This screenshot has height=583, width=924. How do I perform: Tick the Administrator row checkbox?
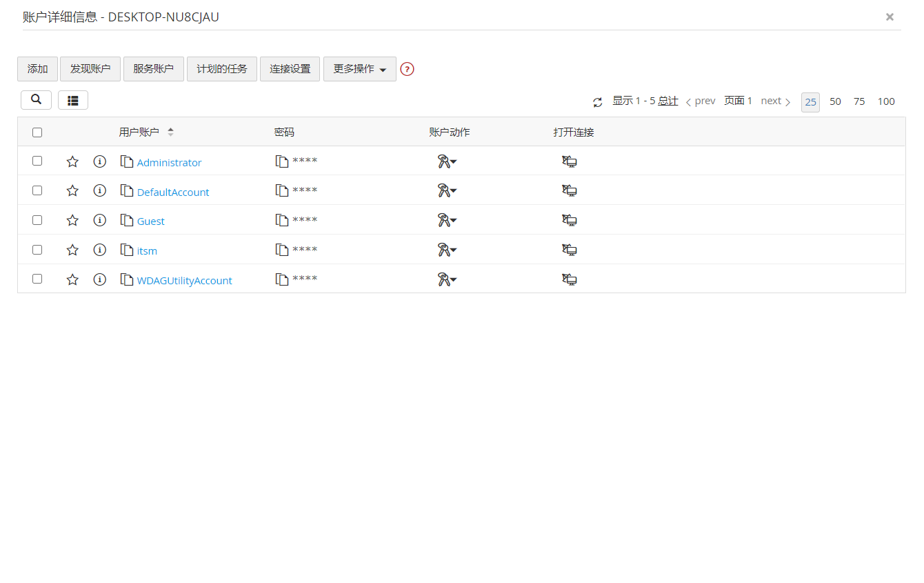click(x=37, y=161)
